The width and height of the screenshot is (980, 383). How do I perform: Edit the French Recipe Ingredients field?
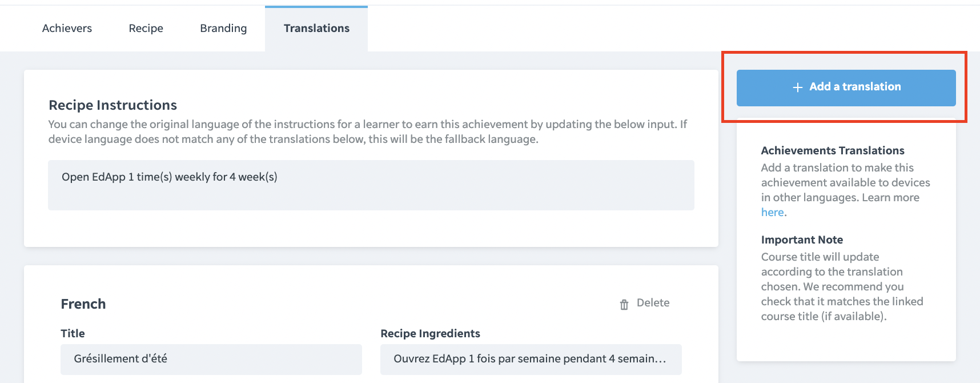(531, 359)
